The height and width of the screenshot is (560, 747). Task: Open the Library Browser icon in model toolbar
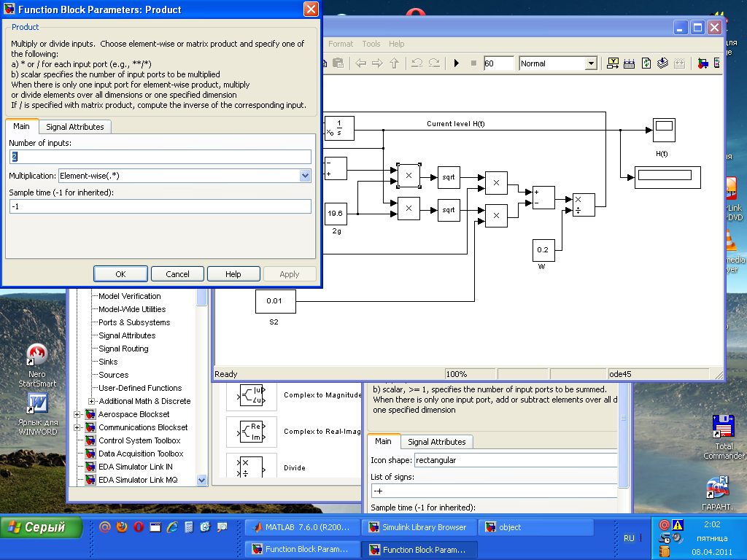click(703, 63)
